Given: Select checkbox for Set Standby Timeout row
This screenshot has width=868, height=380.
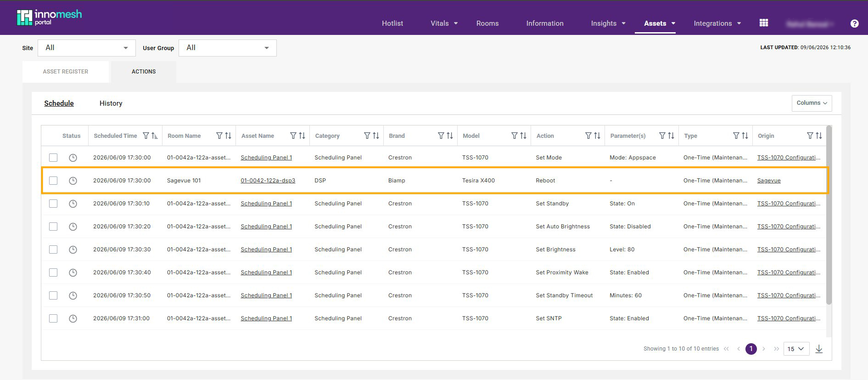Looking at the screenshot, I should [53, 295].
